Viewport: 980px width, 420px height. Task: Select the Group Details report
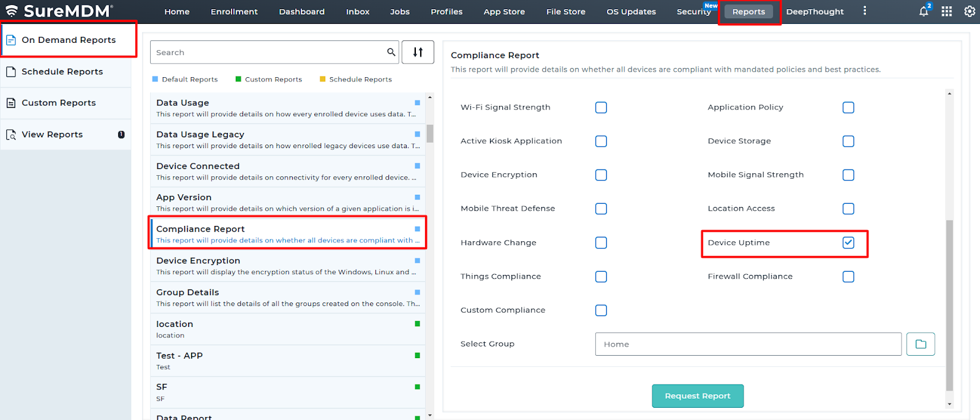pyautogui.click(x=288, y=298)
